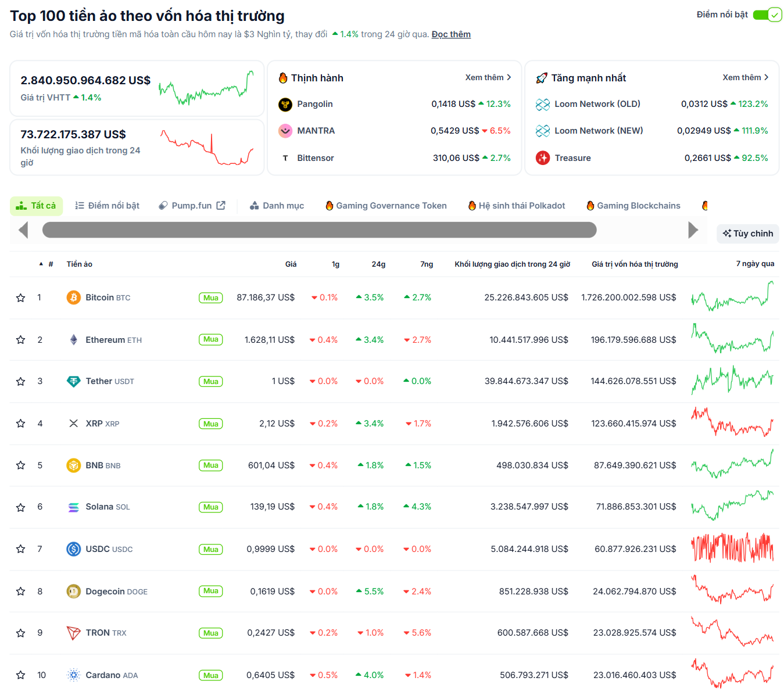This screenshot has height=692, width=784.
Task: Select the Tất cả tab
Action: tap(36, 206)
